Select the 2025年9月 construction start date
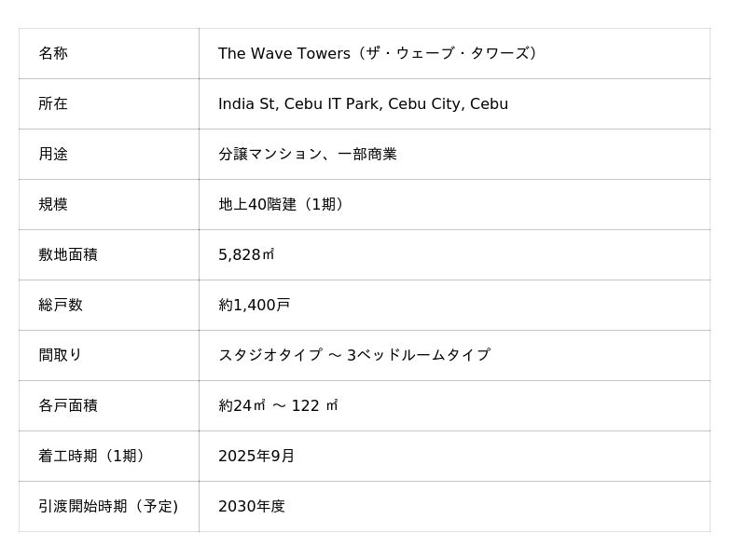 click(256, 457)
